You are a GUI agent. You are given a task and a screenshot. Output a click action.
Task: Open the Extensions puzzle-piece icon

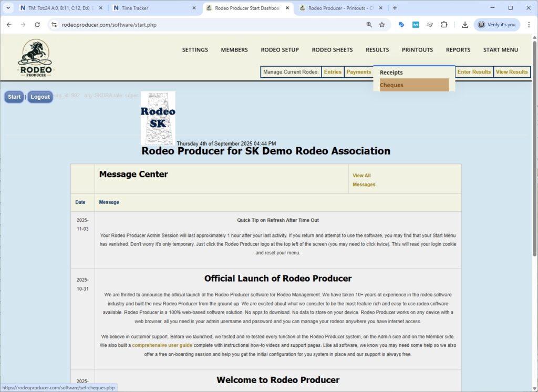pyautogui.click(x=444, y=25)
